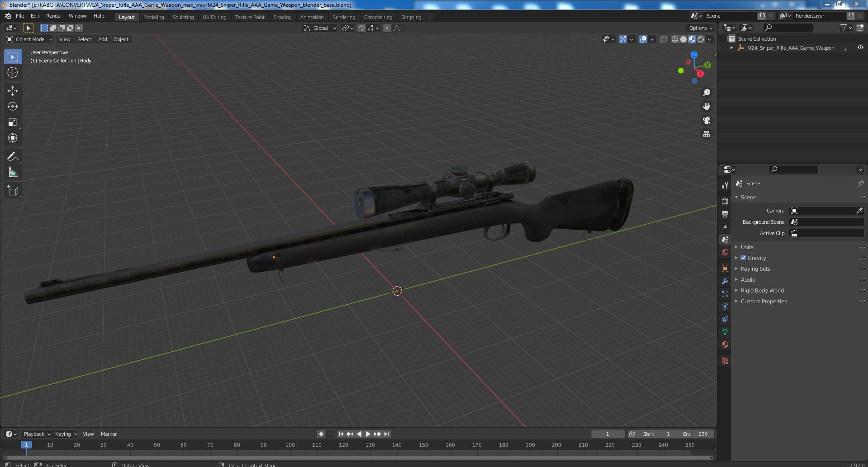Select the Add Cube tool
This screenshot has height=467, width=868.
point(13,191)
